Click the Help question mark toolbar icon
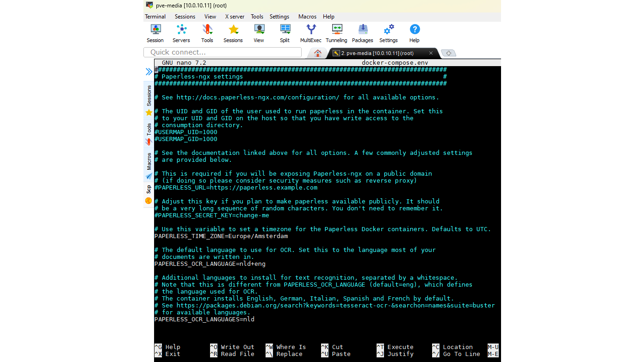This screenshot has height=362, width=644. point(415,34)
